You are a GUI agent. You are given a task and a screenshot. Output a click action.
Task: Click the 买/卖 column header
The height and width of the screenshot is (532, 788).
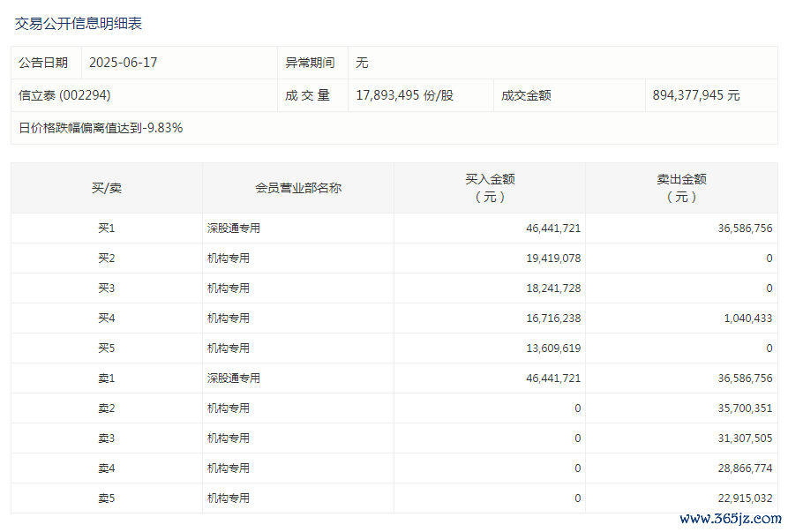[107, 189]
